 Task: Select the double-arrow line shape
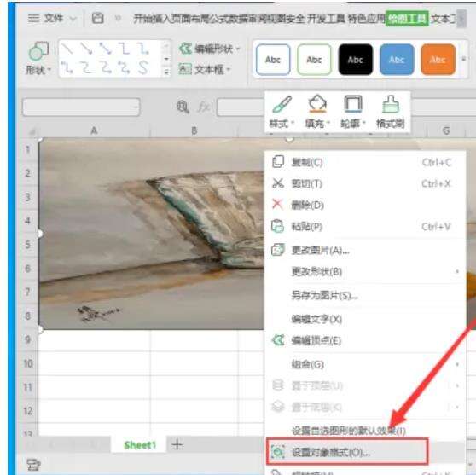[x=105, y=49]
